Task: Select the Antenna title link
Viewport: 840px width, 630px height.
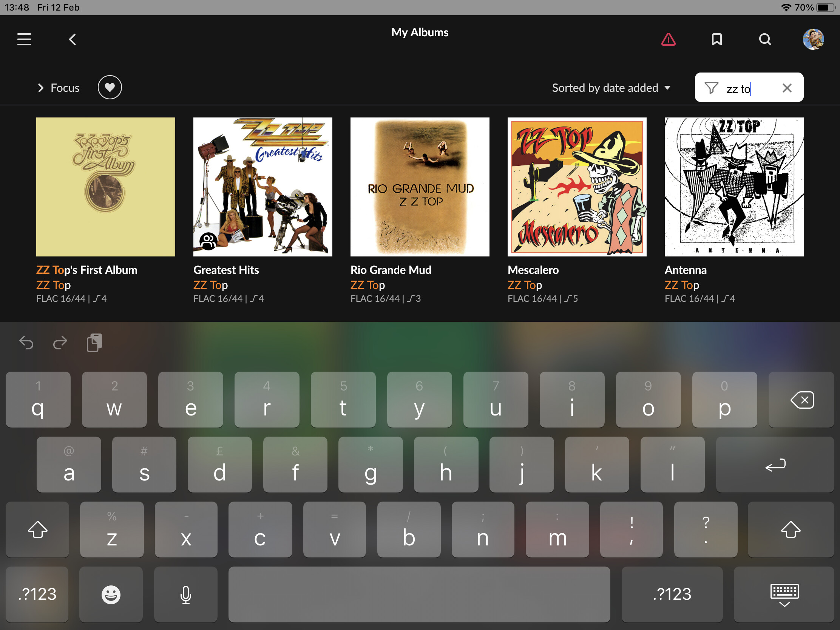Action: pos(686,270)
